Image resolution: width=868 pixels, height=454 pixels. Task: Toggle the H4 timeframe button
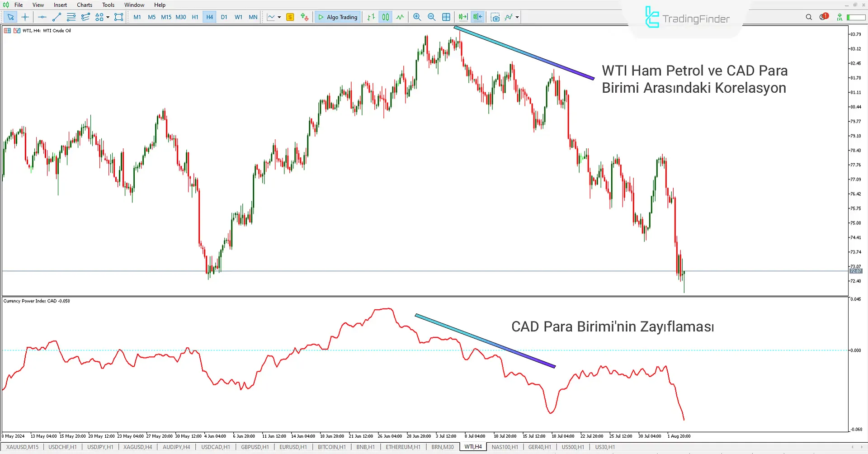209,17
